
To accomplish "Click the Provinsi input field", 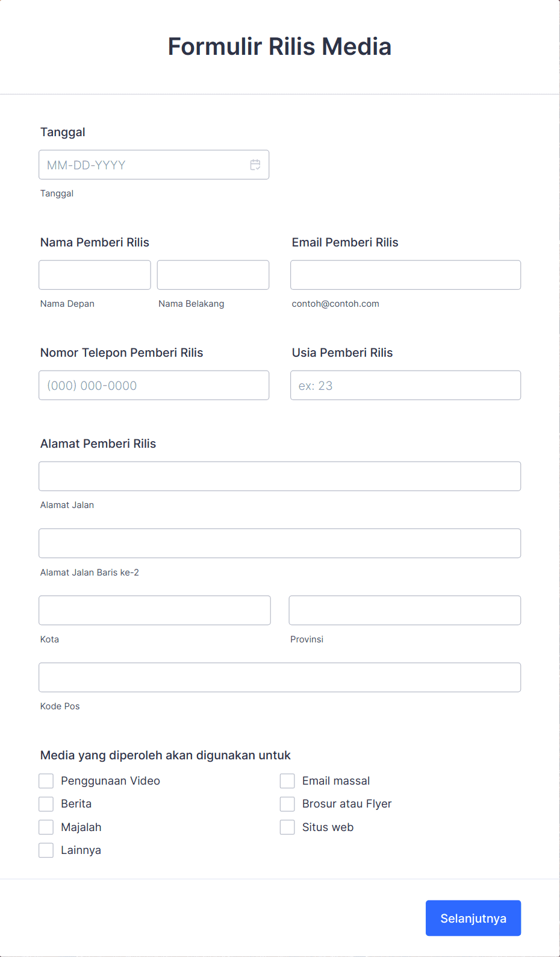I will (405, 610).
